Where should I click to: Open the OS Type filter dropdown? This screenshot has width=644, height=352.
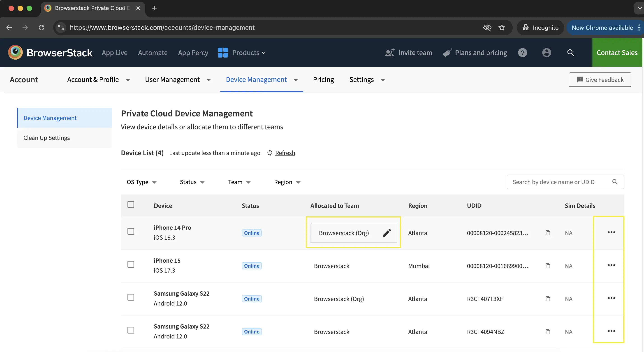coord(141,182)
